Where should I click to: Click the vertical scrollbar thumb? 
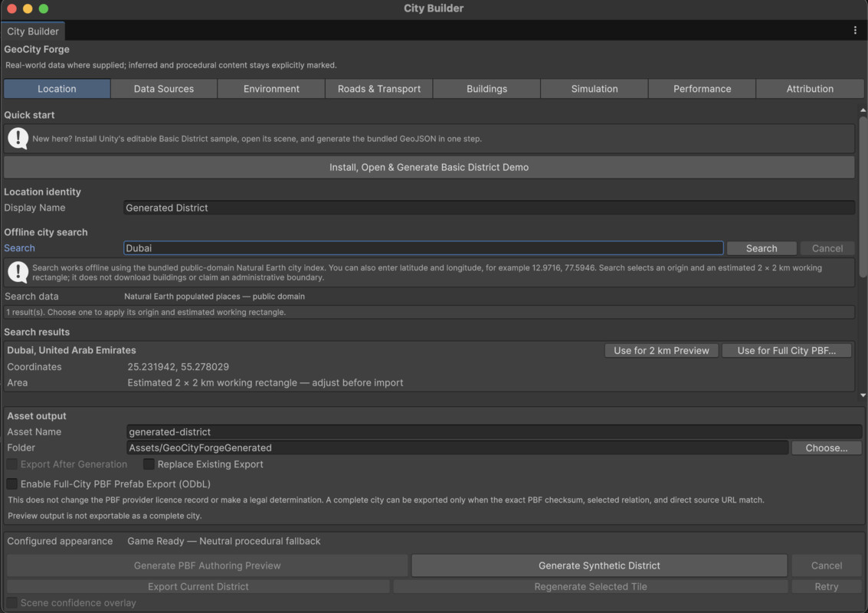(863, 197)
